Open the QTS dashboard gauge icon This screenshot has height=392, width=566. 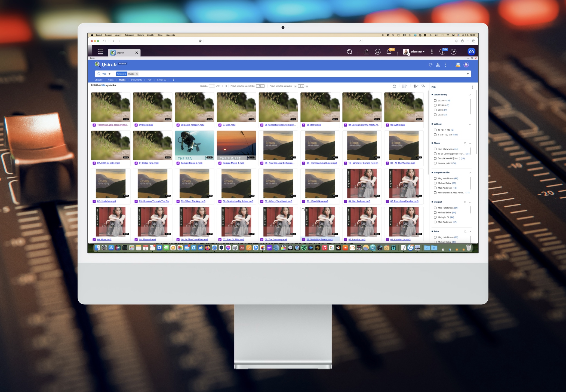point(453,52)
